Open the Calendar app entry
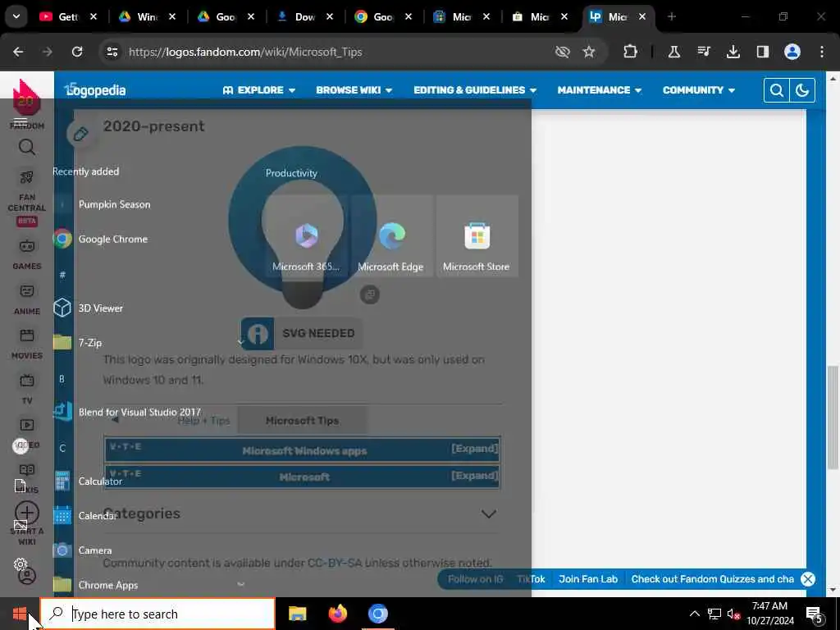Image resolution: width=840 pixels, height=630 pixels. click(97, 516)
